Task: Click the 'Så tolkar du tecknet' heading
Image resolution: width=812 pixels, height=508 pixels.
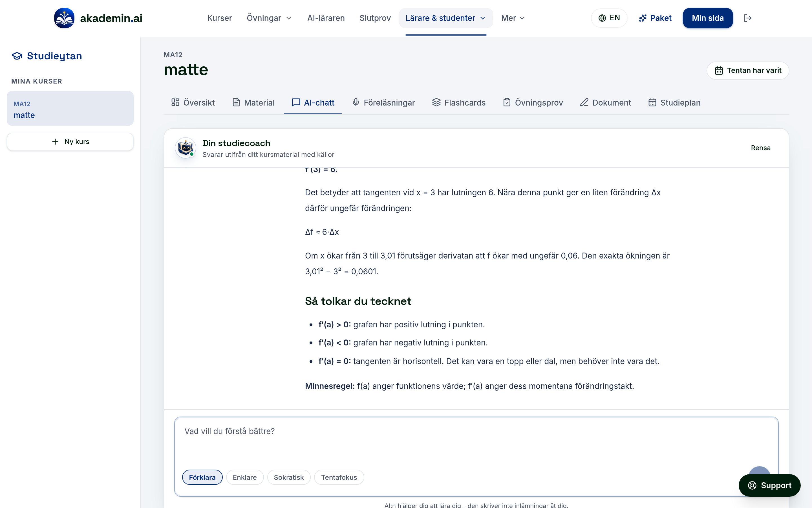Action: pos(358,301)
